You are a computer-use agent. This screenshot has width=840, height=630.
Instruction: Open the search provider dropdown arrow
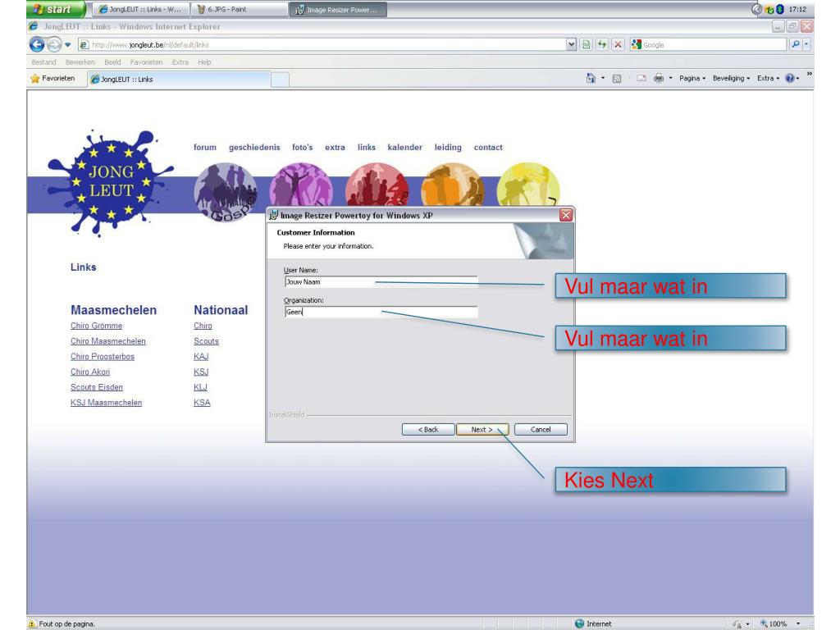[x=807, y=44]
